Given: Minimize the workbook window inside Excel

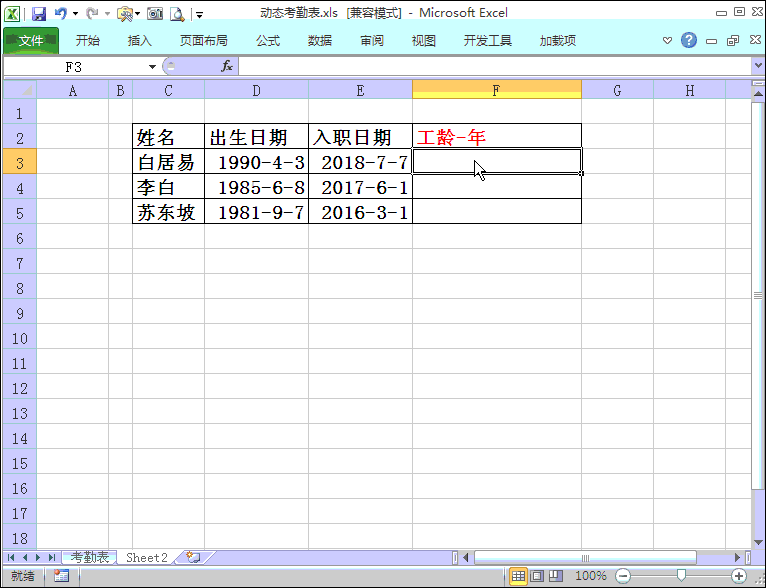Looking at the screenshot, I should tap(712, 41).
